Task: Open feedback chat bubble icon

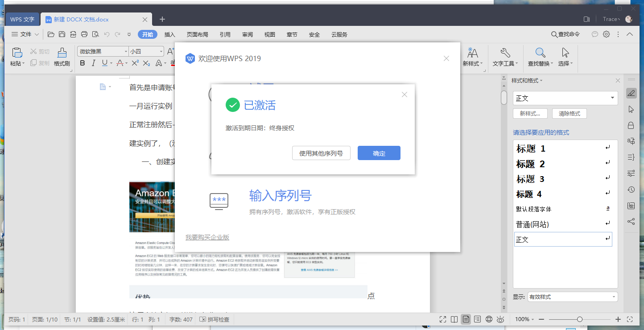Action: point(594,34)
